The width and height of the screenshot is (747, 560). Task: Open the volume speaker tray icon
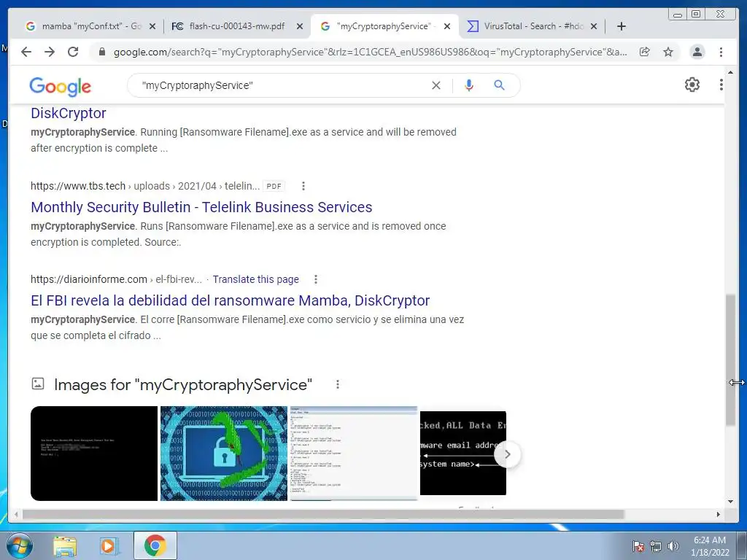point(673,545)
